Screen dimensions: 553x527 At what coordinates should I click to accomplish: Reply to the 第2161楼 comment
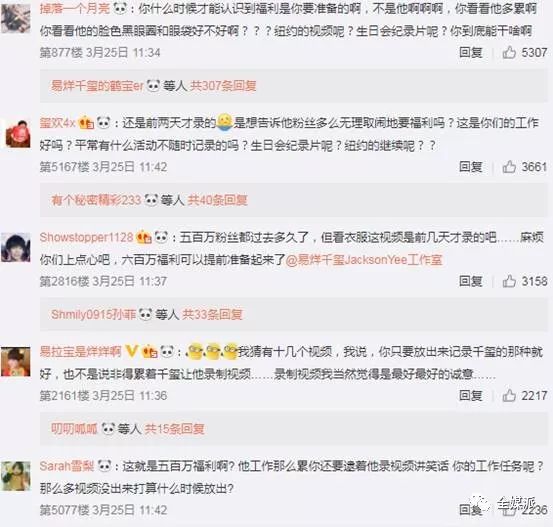pyautogui.click(x=470, y=395)
